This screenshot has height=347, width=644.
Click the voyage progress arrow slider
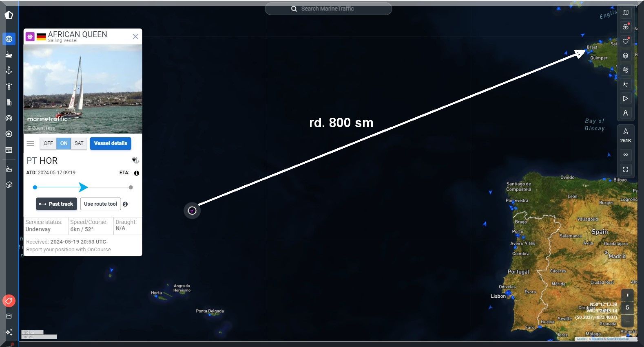point(83,187)
